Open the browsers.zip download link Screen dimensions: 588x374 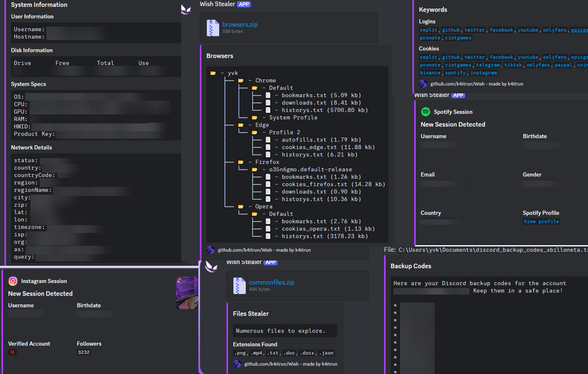240,24
